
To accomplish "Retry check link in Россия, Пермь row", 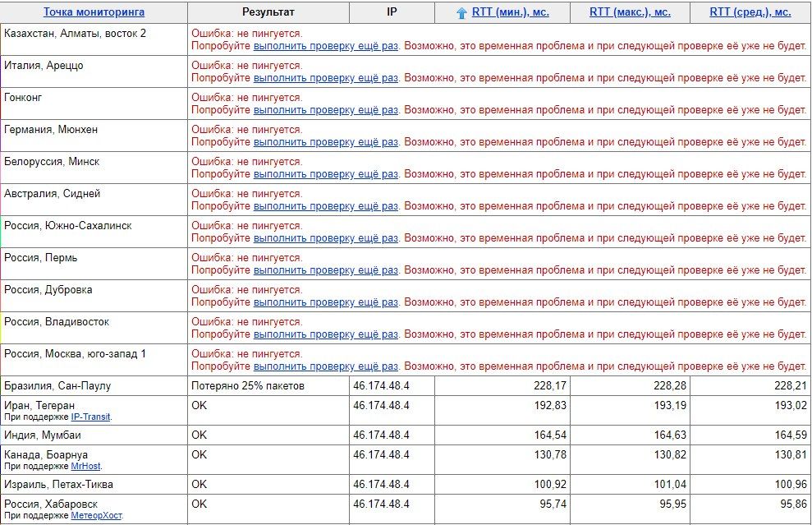I will 326,270.
